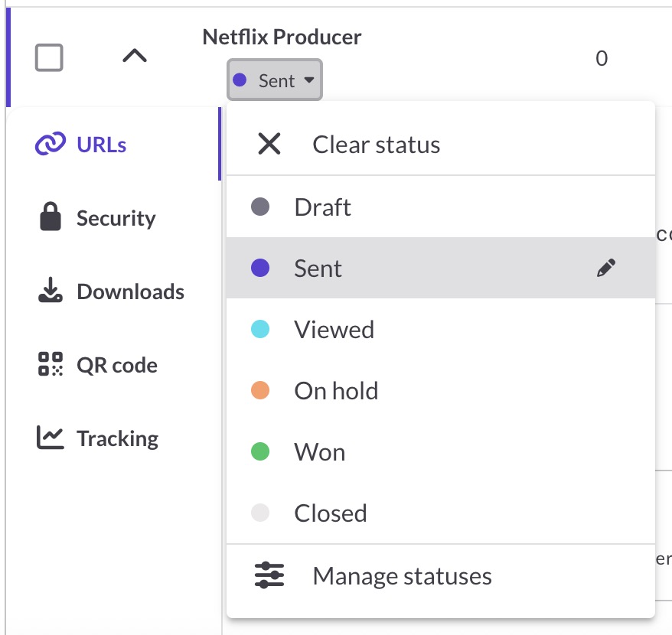Edit the Sent status with pencil icon
Screen dimensions: 672x635
[606, 268]
